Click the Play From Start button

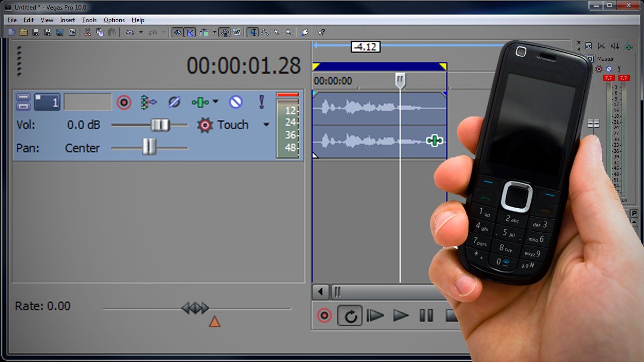coord(375,316)
